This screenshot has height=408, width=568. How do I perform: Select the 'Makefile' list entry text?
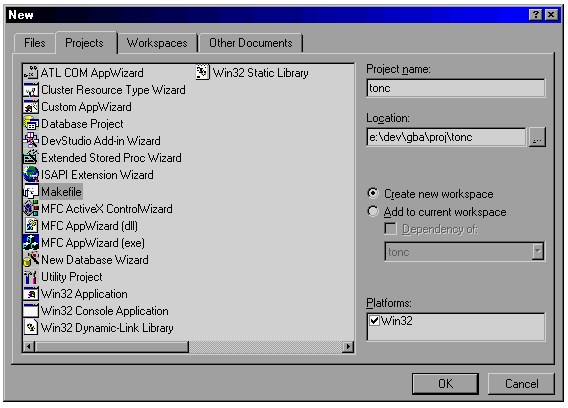coord(62,192)
